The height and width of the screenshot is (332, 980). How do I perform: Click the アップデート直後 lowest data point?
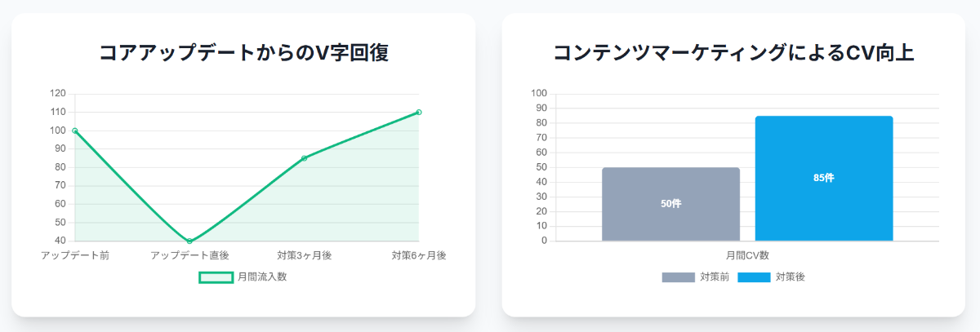[x=189, y=241]
